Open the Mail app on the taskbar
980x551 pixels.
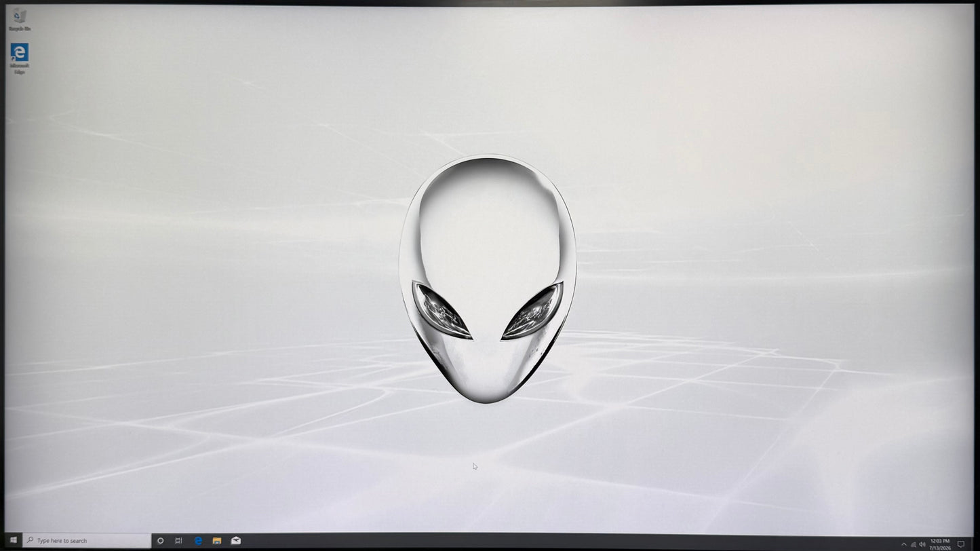(236, 540)
